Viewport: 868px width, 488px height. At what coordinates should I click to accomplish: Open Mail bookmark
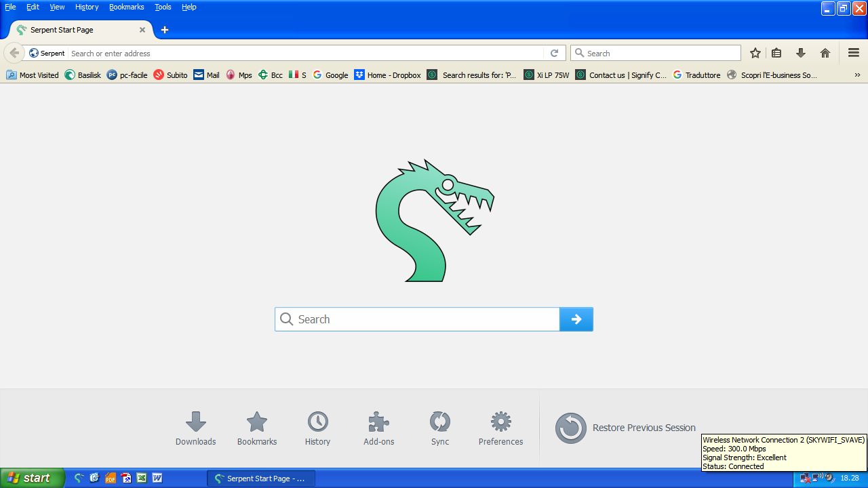207,75
